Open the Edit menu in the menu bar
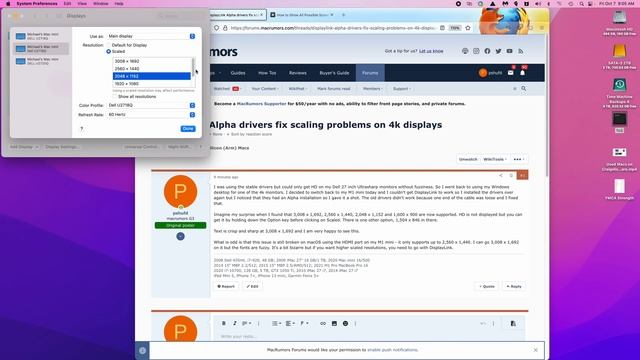This screenshot has height=360, width=640. 67,4
